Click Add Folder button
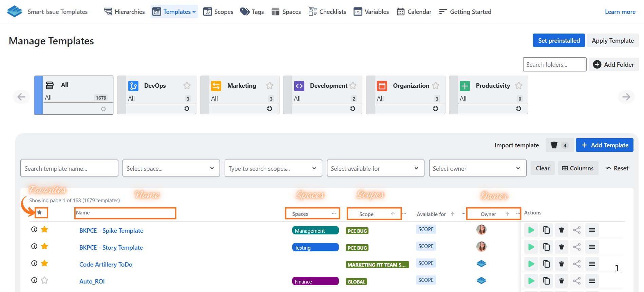 point(614,64)
